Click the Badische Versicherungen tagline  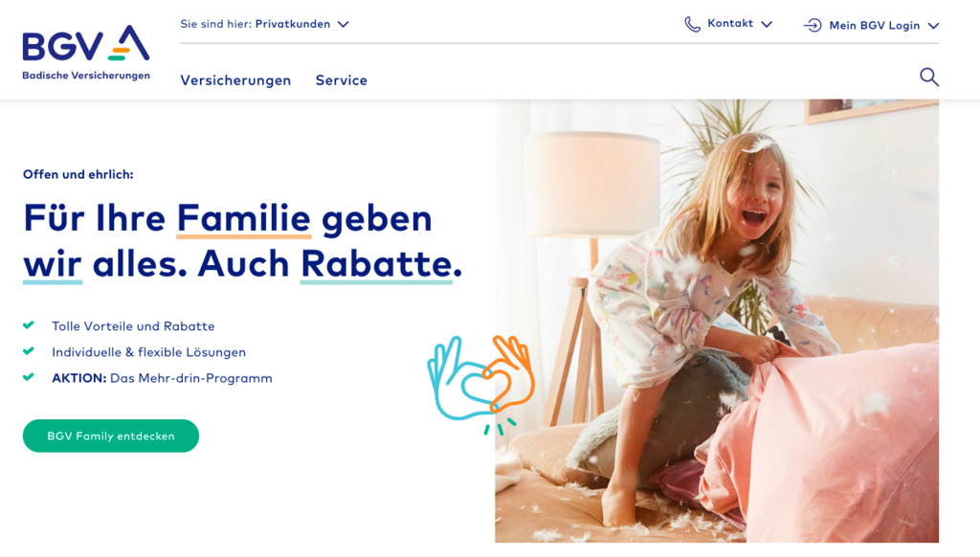point(86,76)
